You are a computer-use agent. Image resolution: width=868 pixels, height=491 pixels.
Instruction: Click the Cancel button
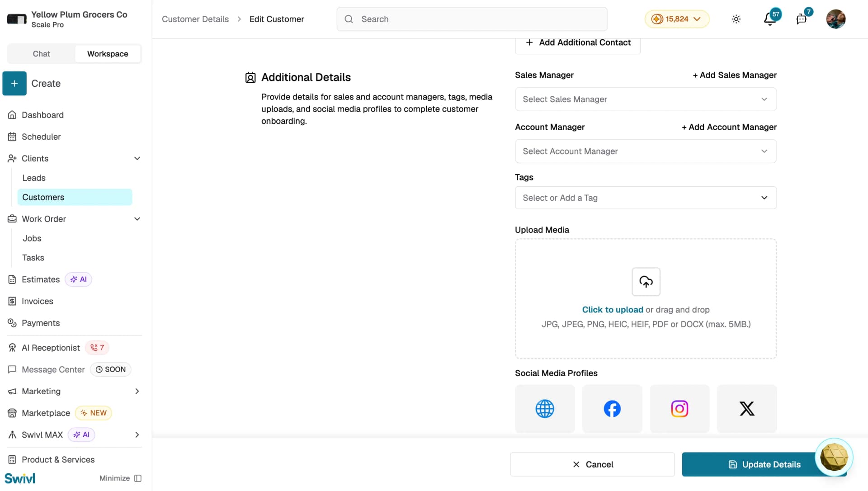[x=592, y=464]
